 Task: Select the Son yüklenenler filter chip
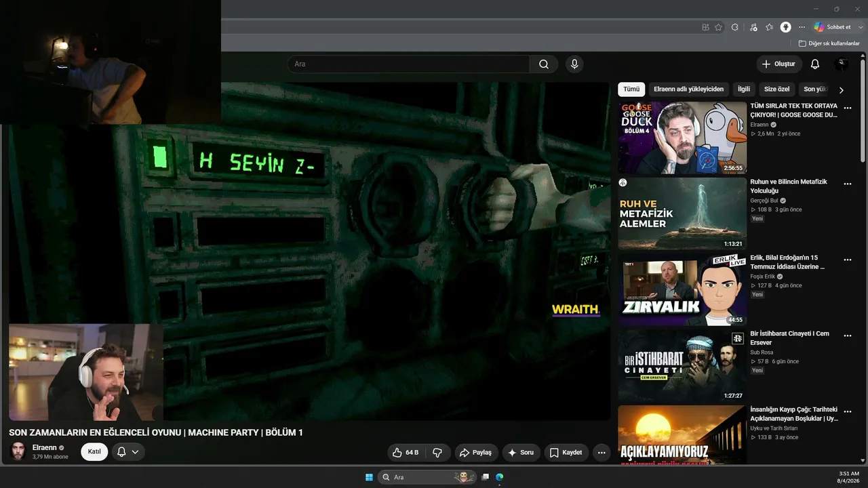pos(815,89)
